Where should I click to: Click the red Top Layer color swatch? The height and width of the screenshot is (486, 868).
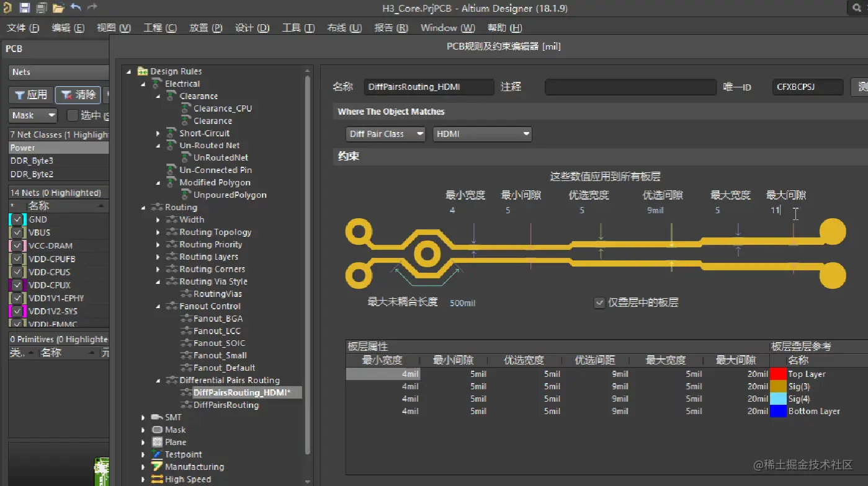pos(778,374)
